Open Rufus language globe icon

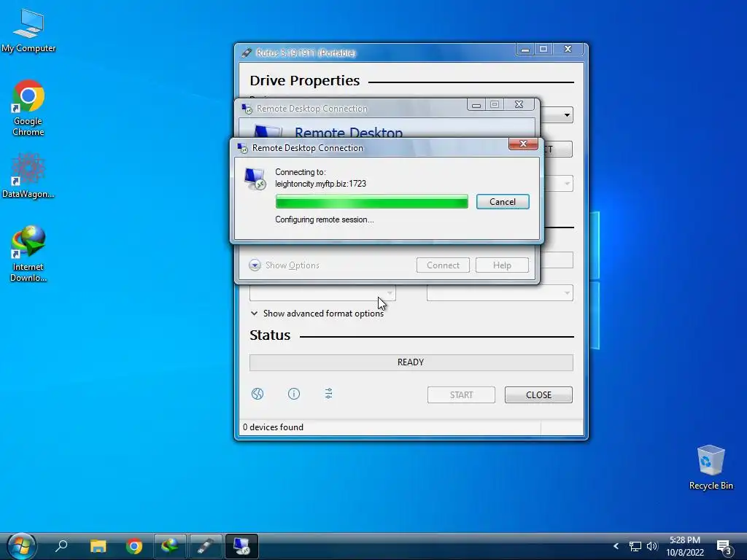tap(258, 394)
